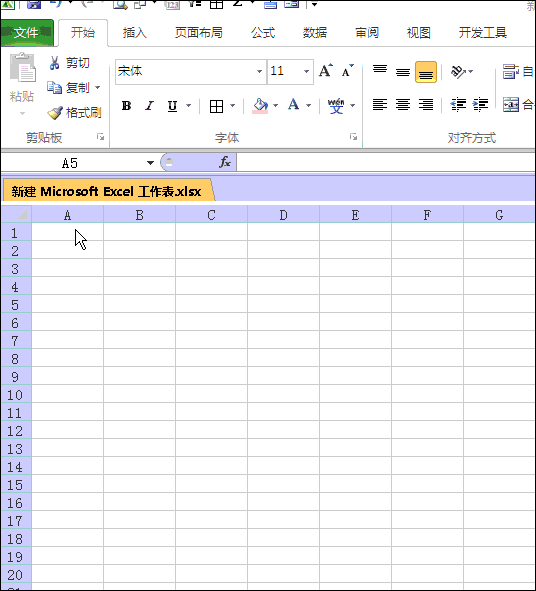Viewport: 536px width, 591px height.
Task: Click the Increase Indent icon
Action: [481, 104]
